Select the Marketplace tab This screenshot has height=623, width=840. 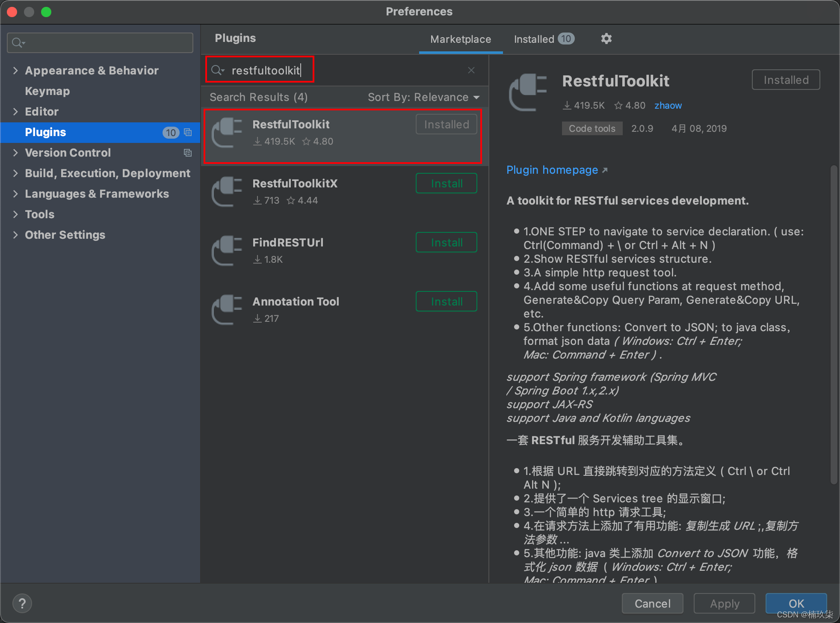click(461, 39)
